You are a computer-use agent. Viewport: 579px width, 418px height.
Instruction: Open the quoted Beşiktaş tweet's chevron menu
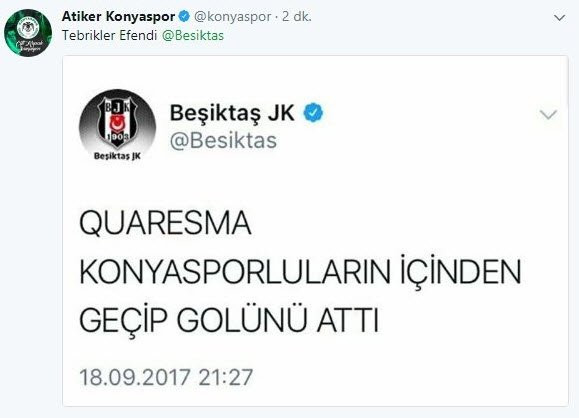[x=548, y=114]
